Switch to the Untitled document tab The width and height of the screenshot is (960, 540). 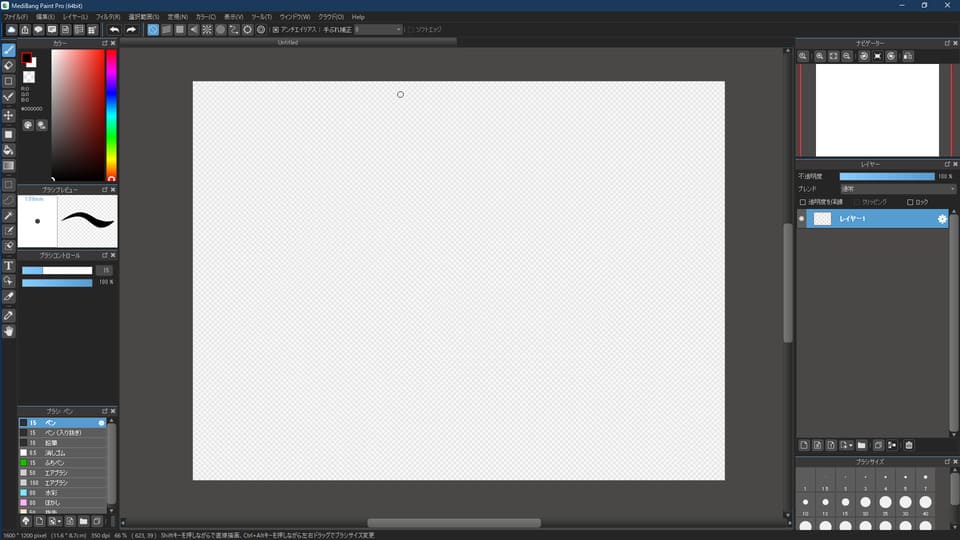pyautogui.click(x=288, y=42)
